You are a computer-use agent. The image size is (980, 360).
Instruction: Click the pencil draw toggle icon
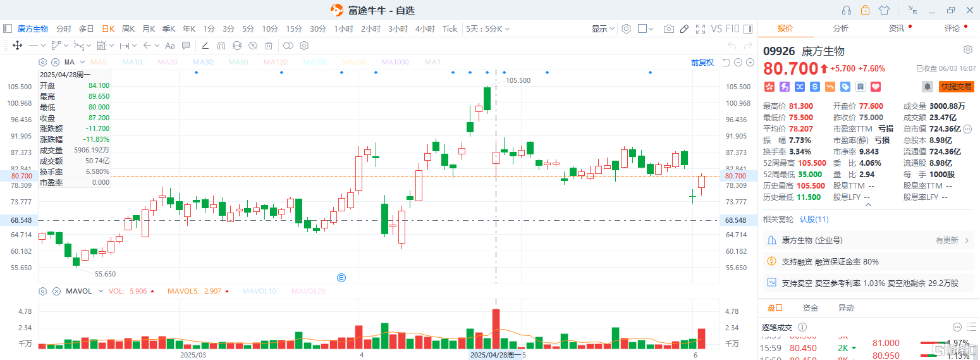tap(684, 28)
